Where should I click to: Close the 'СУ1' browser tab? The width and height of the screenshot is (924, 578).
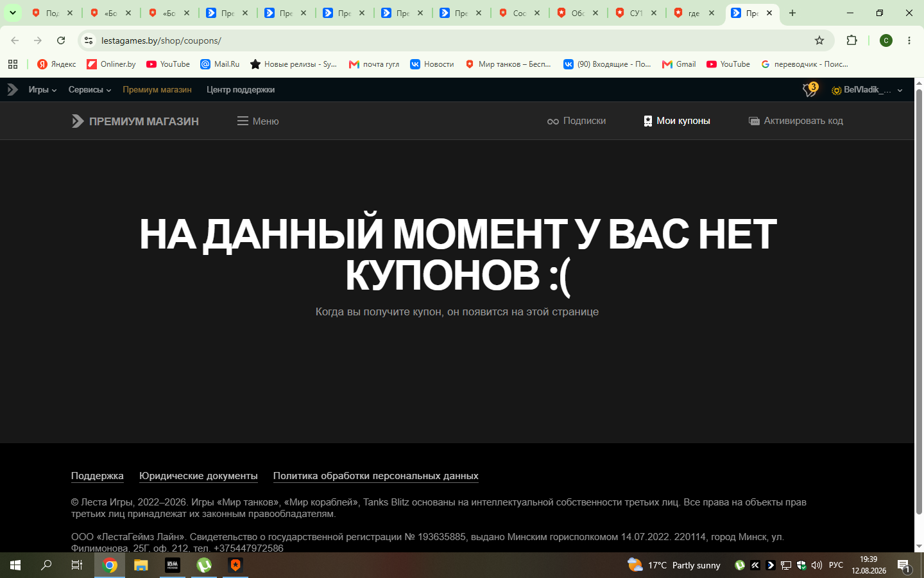coord(653,13)
